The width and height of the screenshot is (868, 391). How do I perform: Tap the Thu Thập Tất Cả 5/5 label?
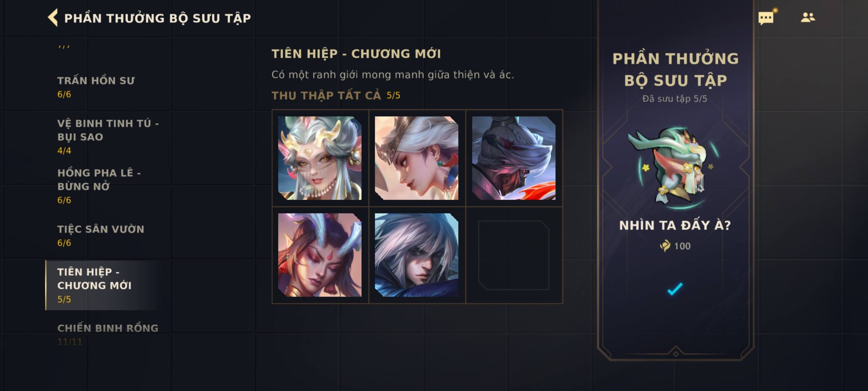click(336, 96)
